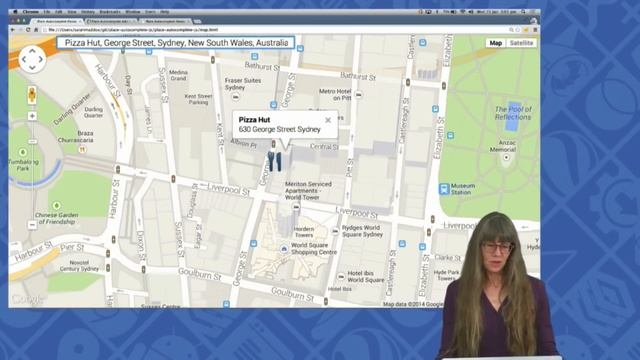Screen dimensions: 640x360
Task: Click the volume icon in the menu bar
Action: [471, 12]
